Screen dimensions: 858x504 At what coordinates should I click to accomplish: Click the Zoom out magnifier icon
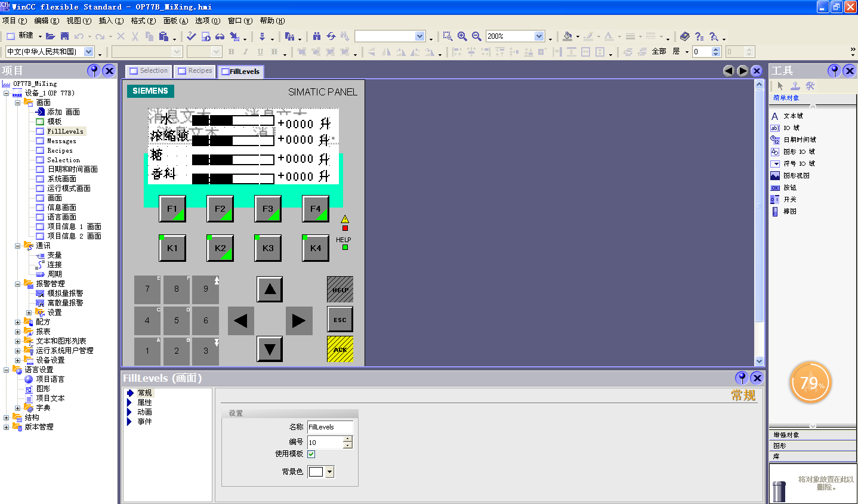(476, 36)
